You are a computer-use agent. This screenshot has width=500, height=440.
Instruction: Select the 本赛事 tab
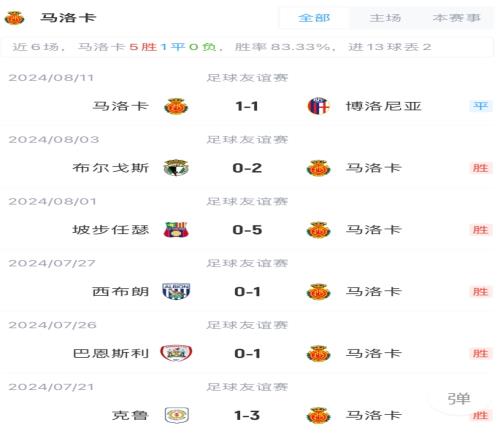click(456, 18)
